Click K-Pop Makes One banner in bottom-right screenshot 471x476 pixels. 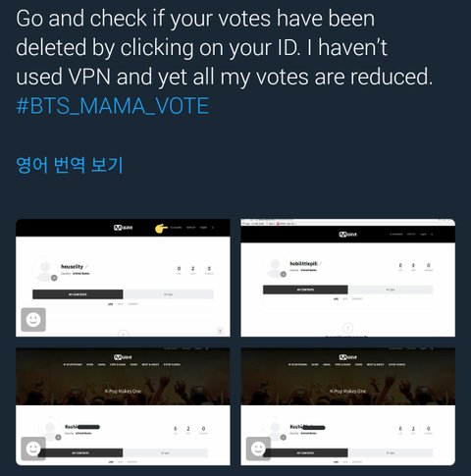(x=348, y=392)
